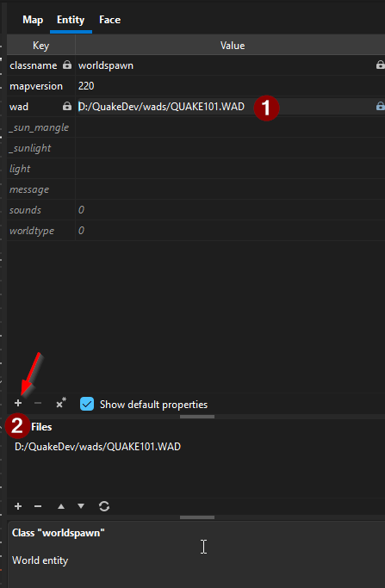
Task: Select the Entity tab
Action: click(x=71, y=20)
